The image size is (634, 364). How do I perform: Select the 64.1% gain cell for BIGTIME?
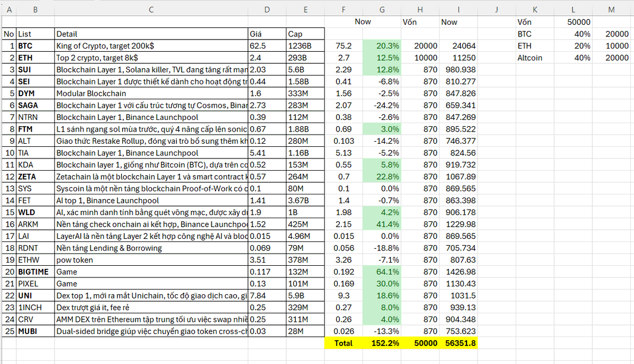[x=382, y=272]
